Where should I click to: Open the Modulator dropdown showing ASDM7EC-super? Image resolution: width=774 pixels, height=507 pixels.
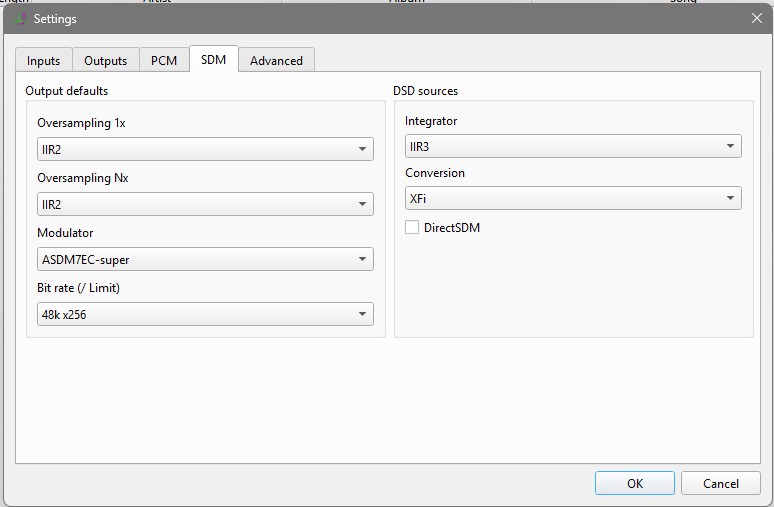[x=204, y=260]
